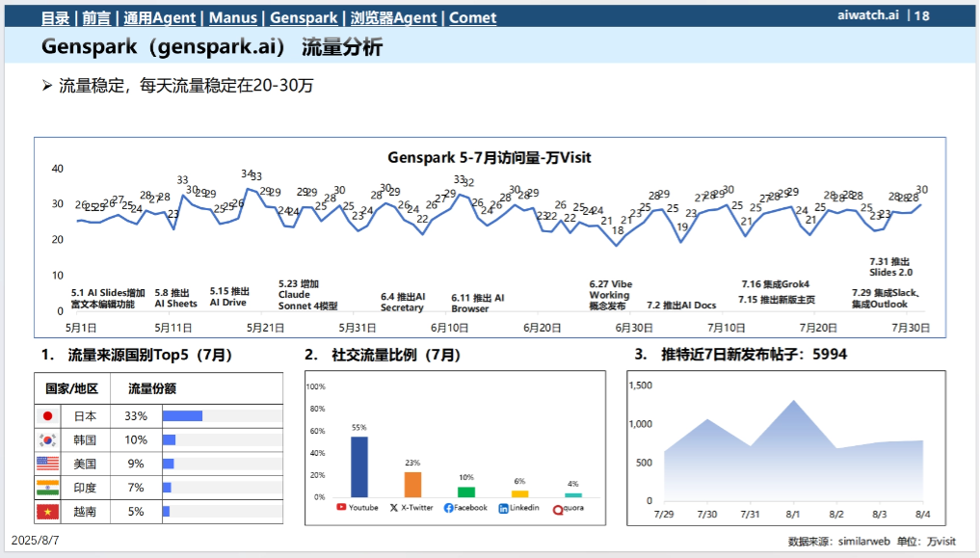Click the Vietnam flag icon
980x558 pixels.
[47, 512]
